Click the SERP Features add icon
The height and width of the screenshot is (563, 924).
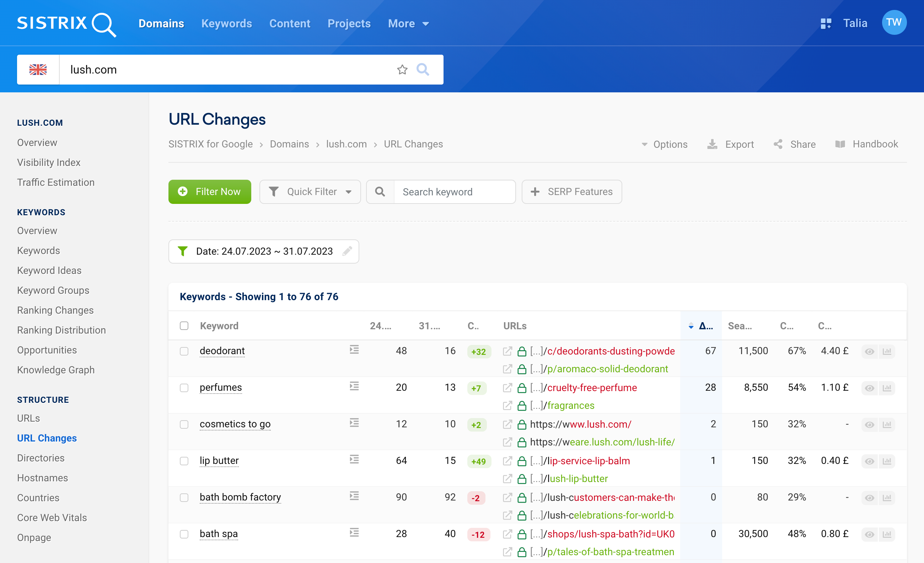click(x=536, y=191)
